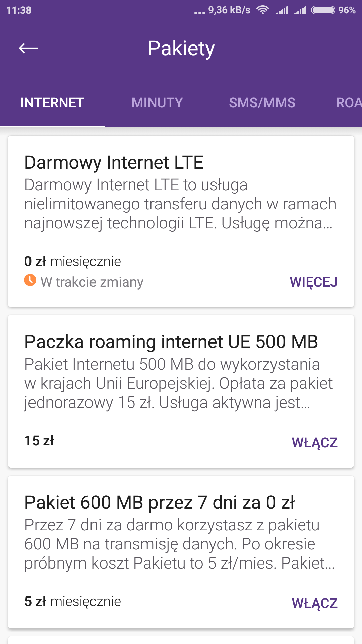Expand the truncated roaming package description
This screenshot has width=362, height=644.
click(x=178, y=383)
